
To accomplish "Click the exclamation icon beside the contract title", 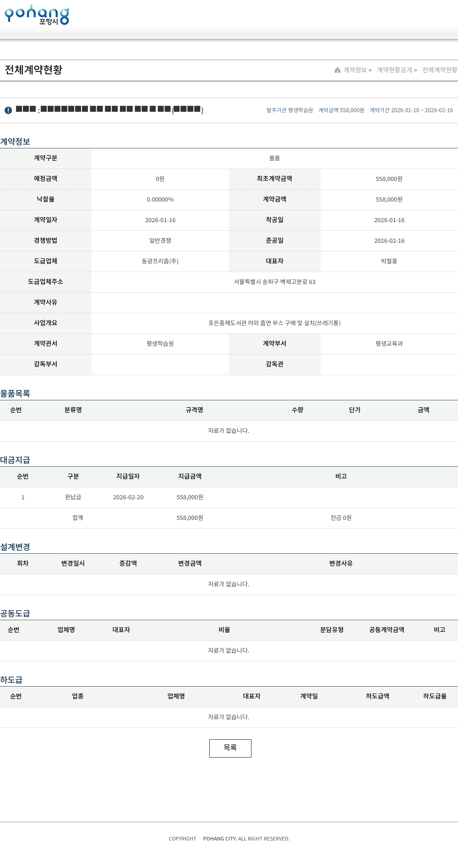I will coord(8,110).
